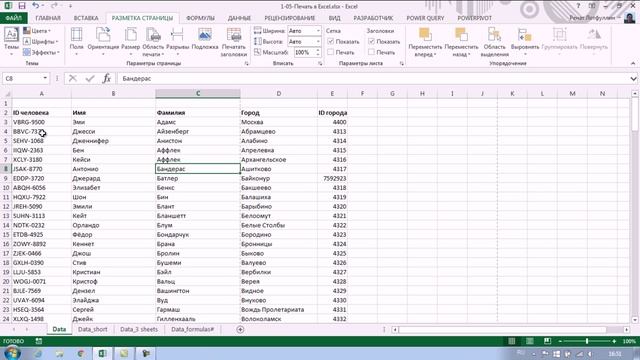The image size is (640, 360).
Task: Toggle gridlines Print checkbox
Action: point(331,52)
